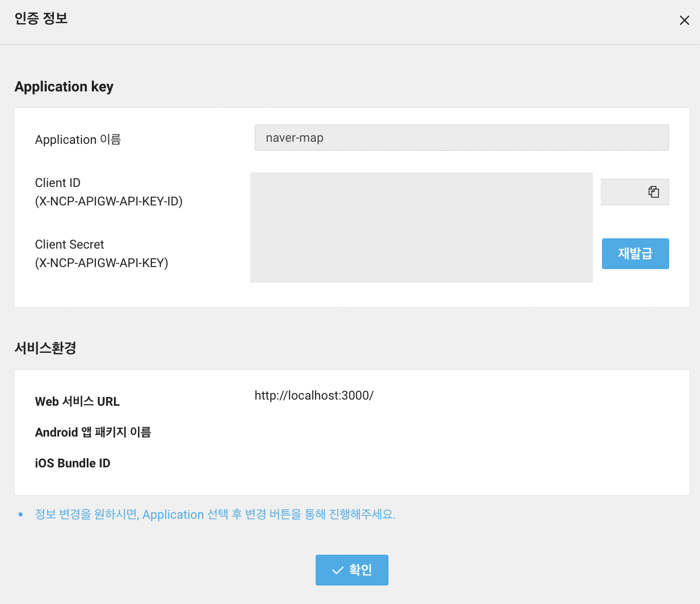Click the 인증 정보 dialog title

41,18
